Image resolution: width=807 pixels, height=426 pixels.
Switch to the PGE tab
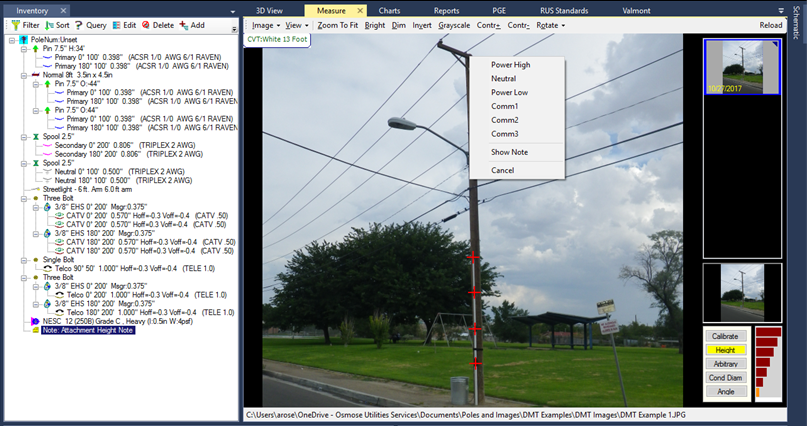coord(499,10)
